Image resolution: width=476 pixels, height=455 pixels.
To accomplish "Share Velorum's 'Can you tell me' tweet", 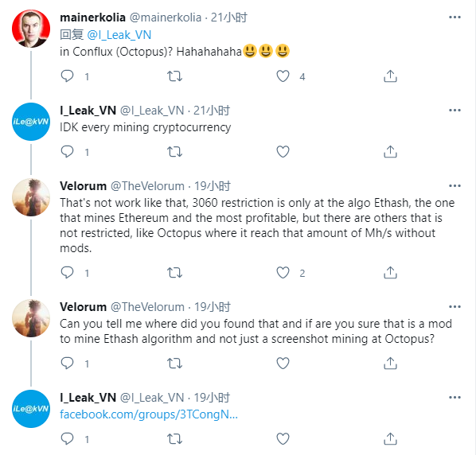I will point(390,363).
